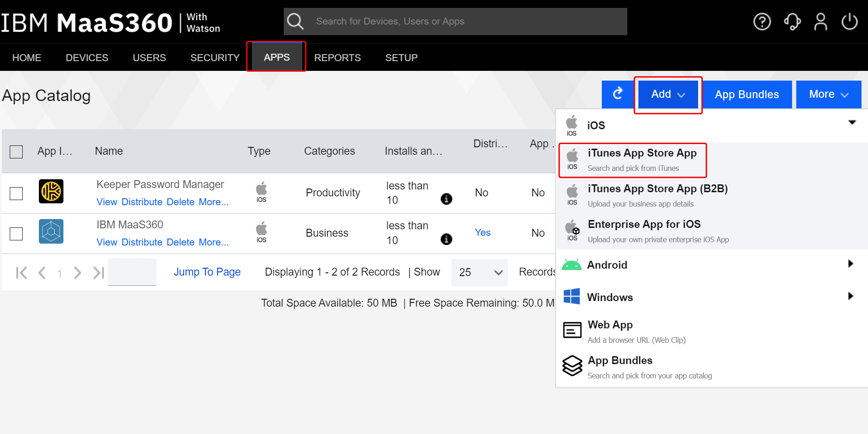Click the help question mark icon

(762, 22)
